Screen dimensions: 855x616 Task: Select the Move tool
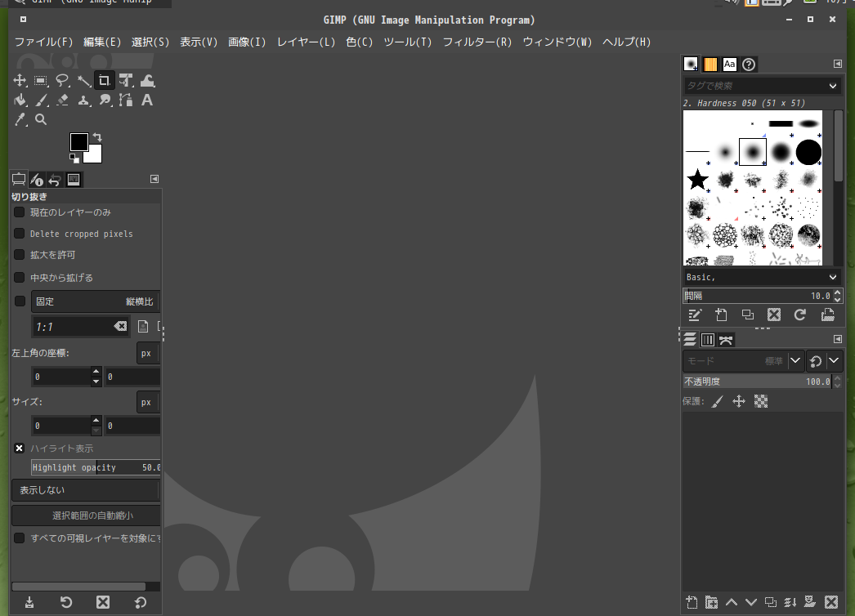[20, 81]
